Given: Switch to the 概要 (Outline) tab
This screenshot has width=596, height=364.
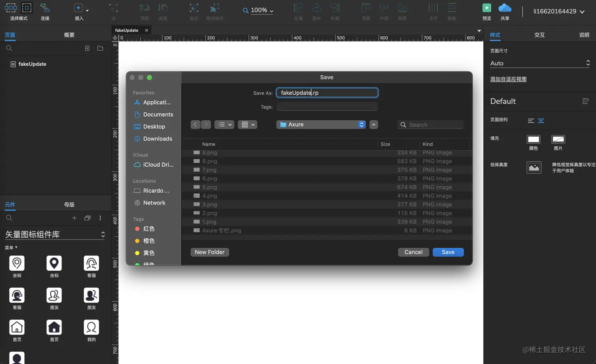Looking at the screenshot, I should [69, 35].
